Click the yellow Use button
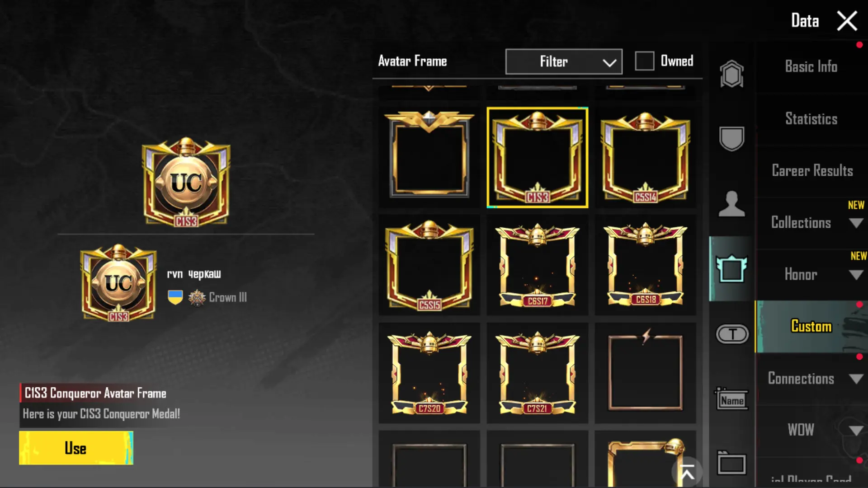The height and width of the screenshot is (488, 868). point(76,448)
